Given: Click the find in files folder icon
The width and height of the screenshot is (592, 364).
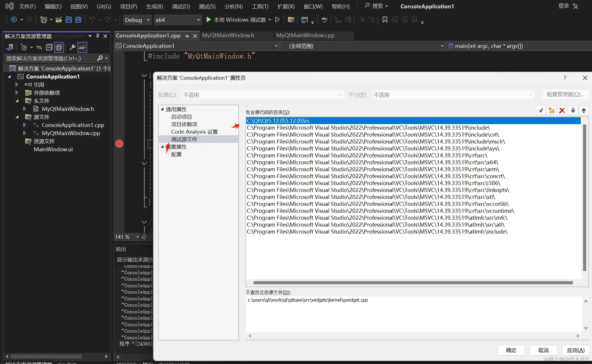Looking at the screenshot, I should tap(291, 20).
